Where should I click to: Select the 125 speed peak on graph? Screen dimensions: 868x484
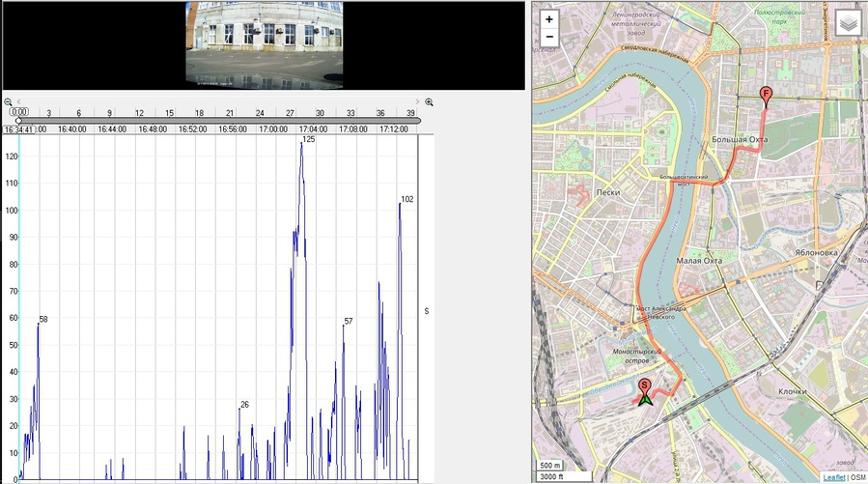[301, 143]
